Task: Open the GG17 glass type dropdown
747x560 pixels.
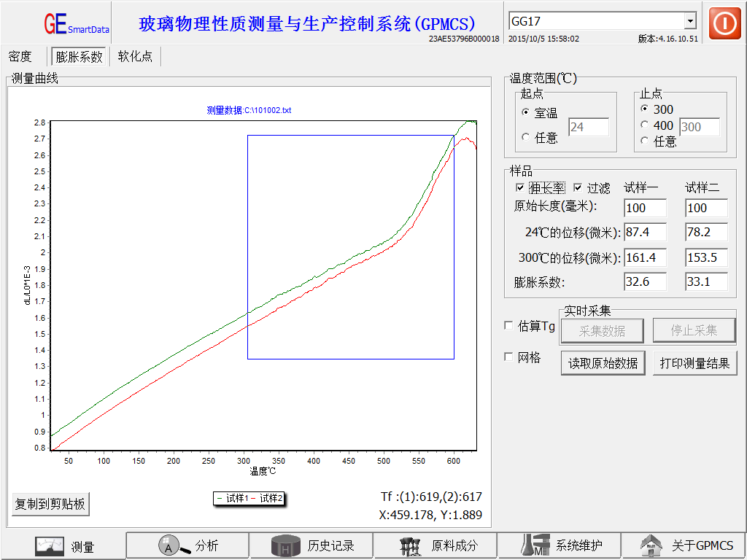Action: (x=689, y=21)
